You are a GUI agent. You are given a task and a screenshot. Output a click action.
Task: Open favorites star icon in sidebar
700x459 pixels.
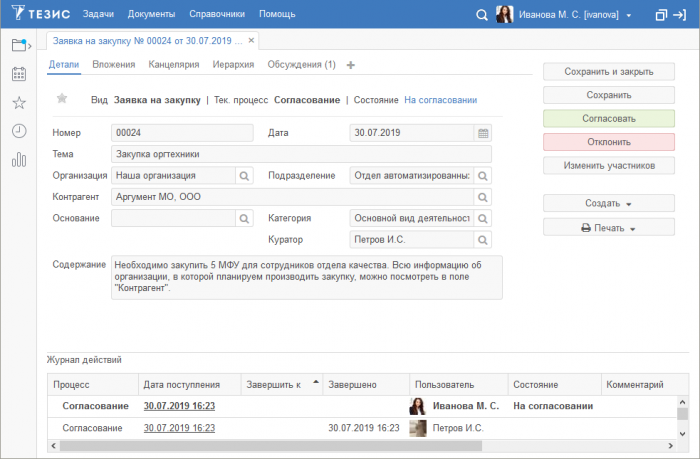pos(19,103)
